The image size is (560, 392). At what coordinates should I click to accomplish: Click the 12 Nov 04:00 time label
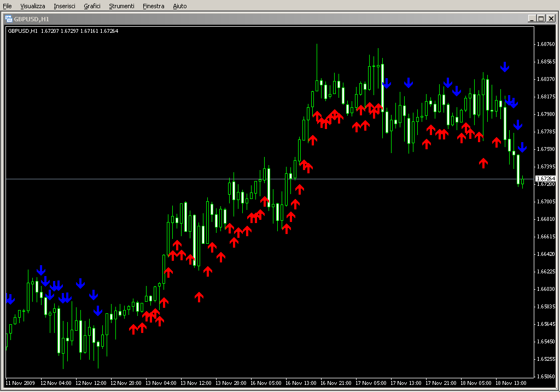56,383
